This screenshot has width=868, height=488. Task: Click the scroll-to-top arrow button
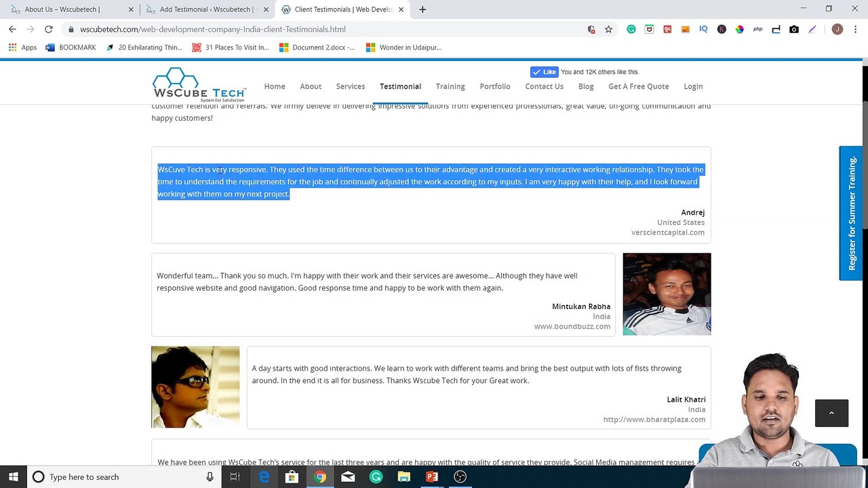point(831,413)
